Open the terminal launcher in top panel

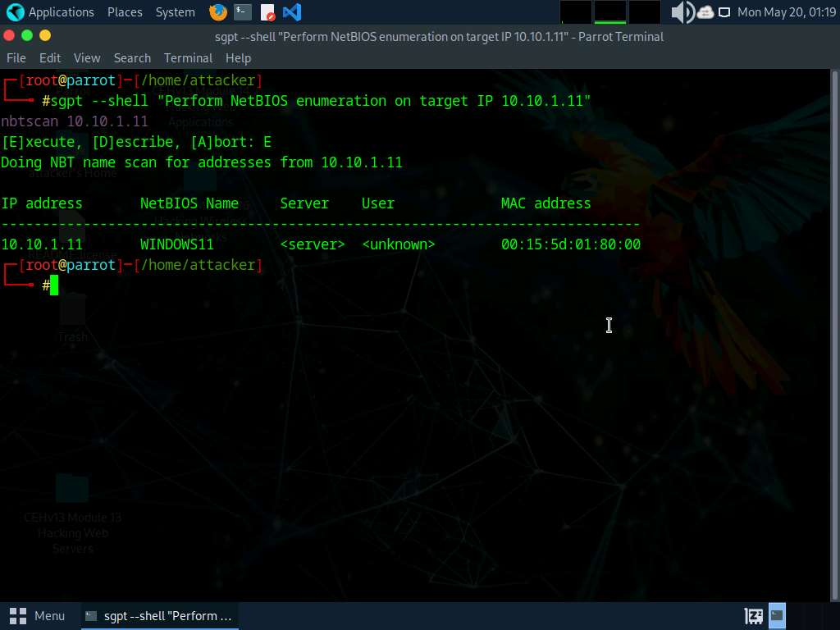242,12
